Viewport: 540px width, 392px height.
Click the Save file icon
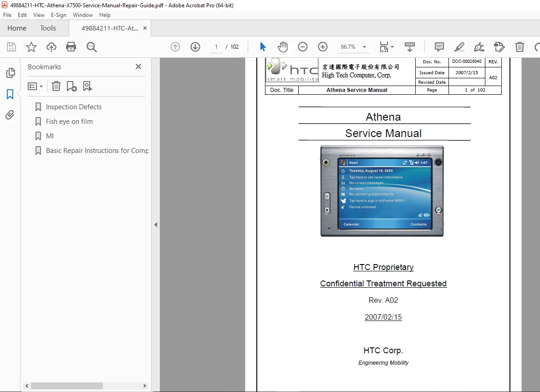click(11, 47)
